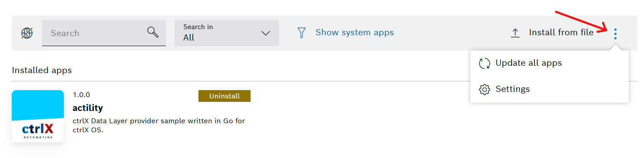Viewport: 644px width, 158px height.
Task: Select the ctrlX Automation app logo
Action: point(38,116)
